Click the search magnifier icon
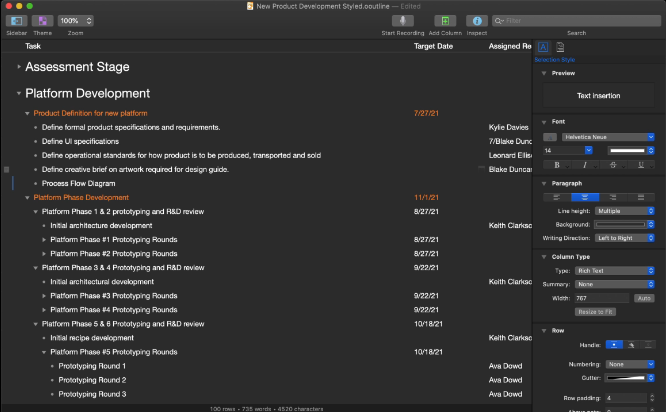Screen dimensions: 666x412 point(499,20)
